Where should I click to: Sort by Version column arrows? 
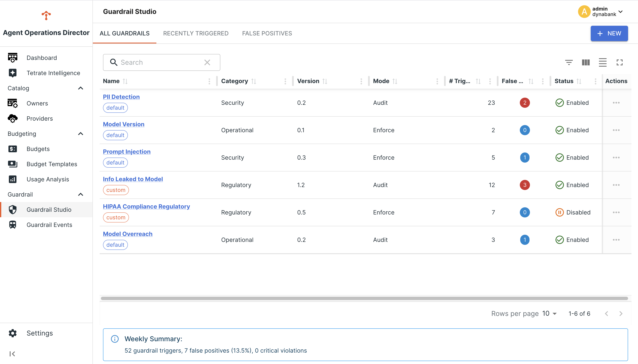click(x=325, y=81)
